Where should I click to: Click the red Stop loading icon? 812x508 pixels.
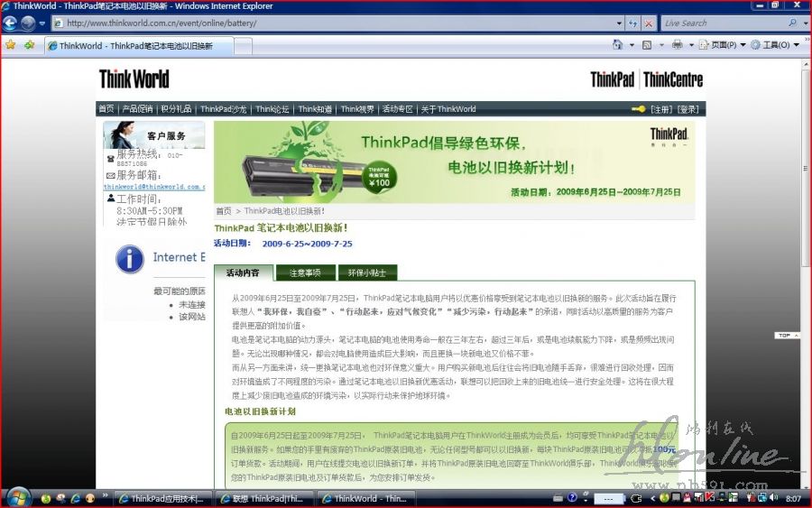[x=649, y=23]
